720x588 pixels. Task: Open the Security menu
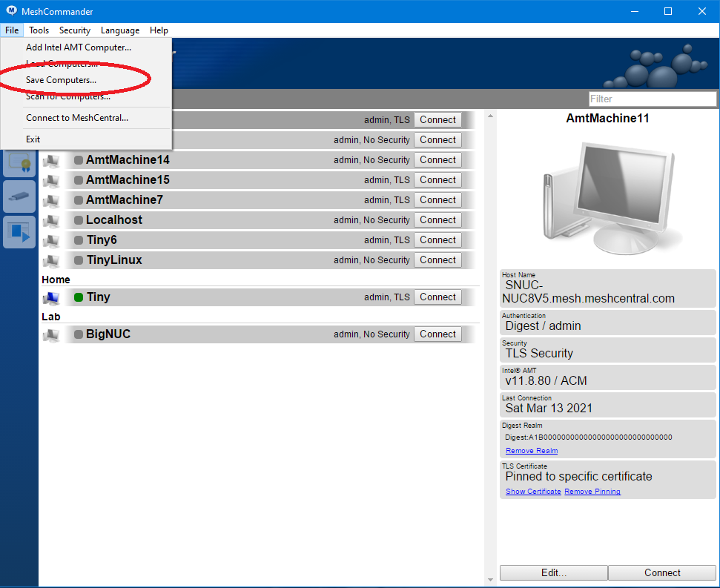click(74, 30)
